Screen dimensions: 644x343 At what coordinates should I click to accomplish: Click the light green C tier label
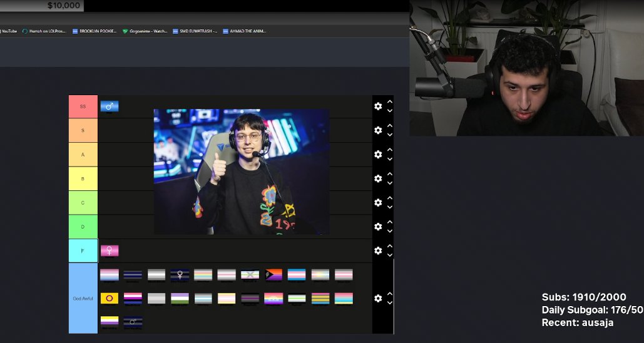pos(83,203)
